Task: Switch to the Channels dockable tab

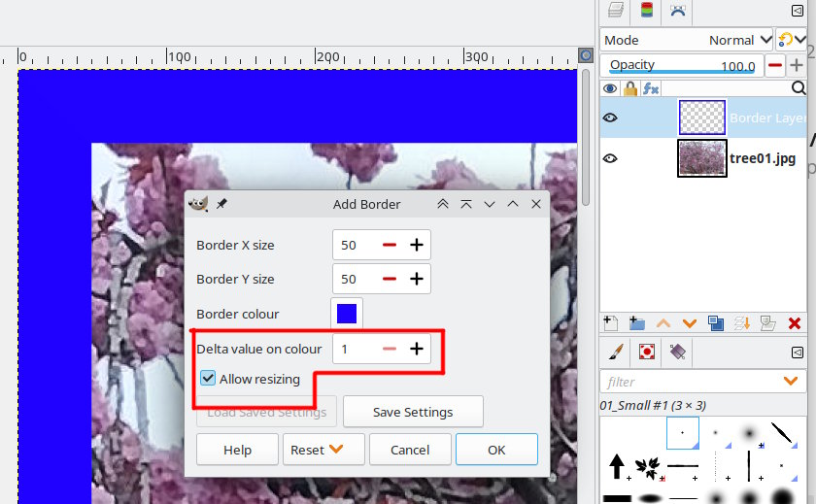Action: click(x=646, y=11)
